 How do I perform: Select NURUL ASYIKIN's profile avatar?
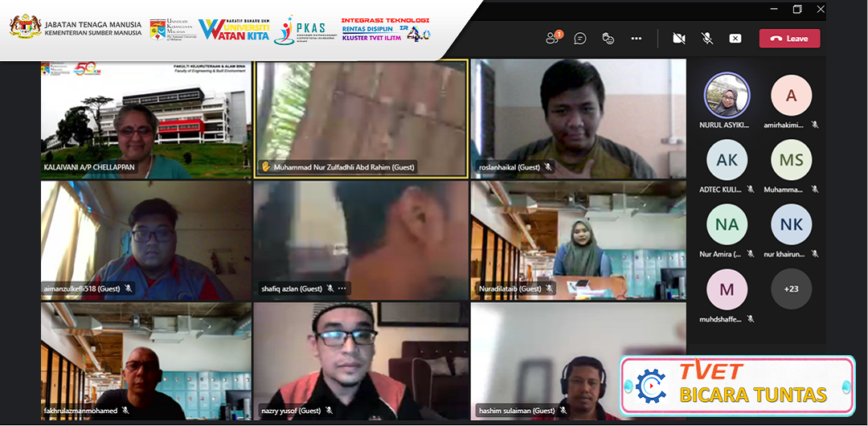727,96
